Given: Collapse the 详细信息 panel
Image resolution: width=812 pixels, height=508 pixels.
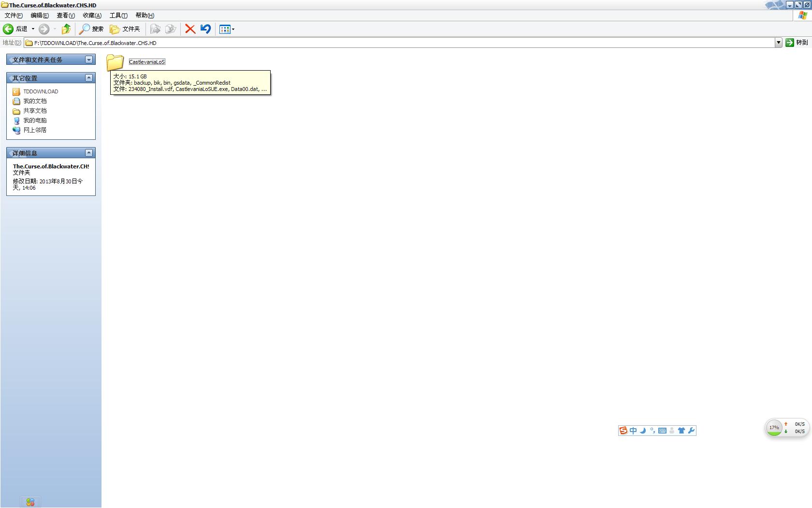Looking at the screenshot, I should tap(89, 153).
